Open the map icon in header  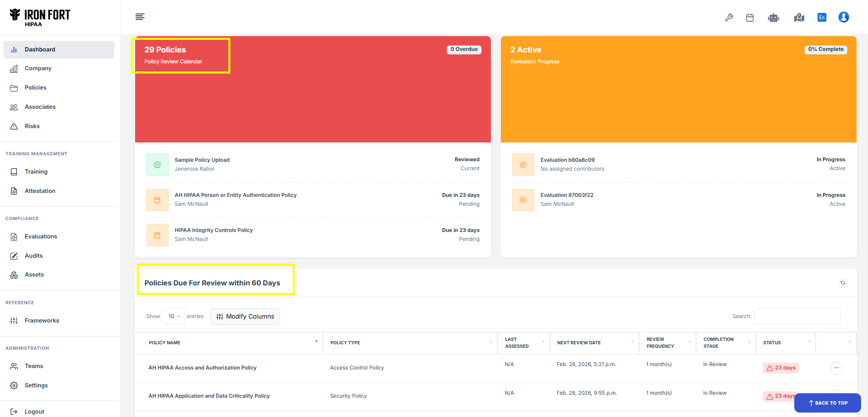click(x=799, y=18)
